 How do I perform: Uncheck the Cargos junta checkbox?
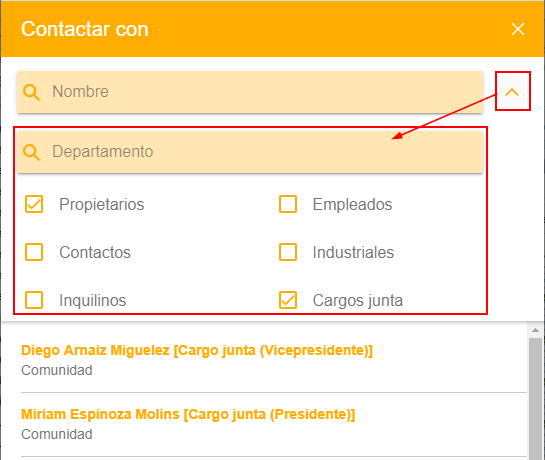click(288, 300)
